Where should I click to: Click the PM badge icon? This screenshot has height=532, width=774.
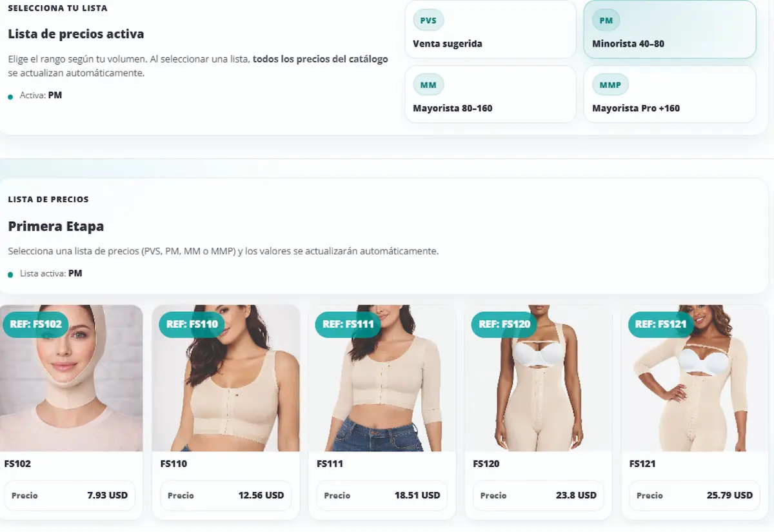606,20
